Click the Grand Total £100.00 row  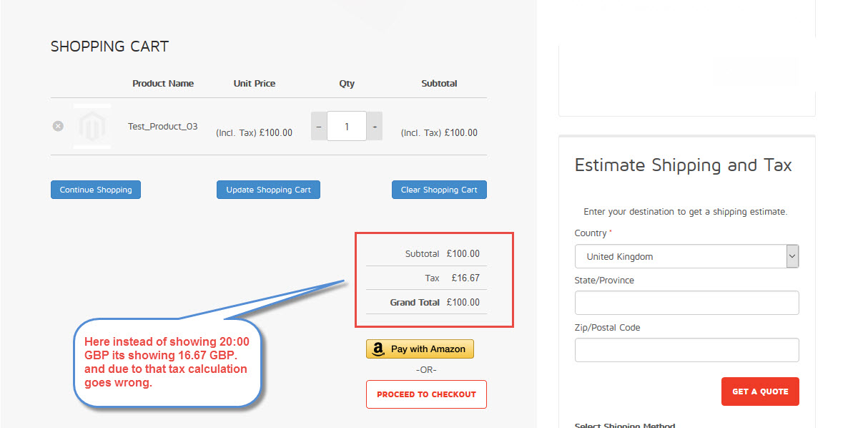[426, 302]
